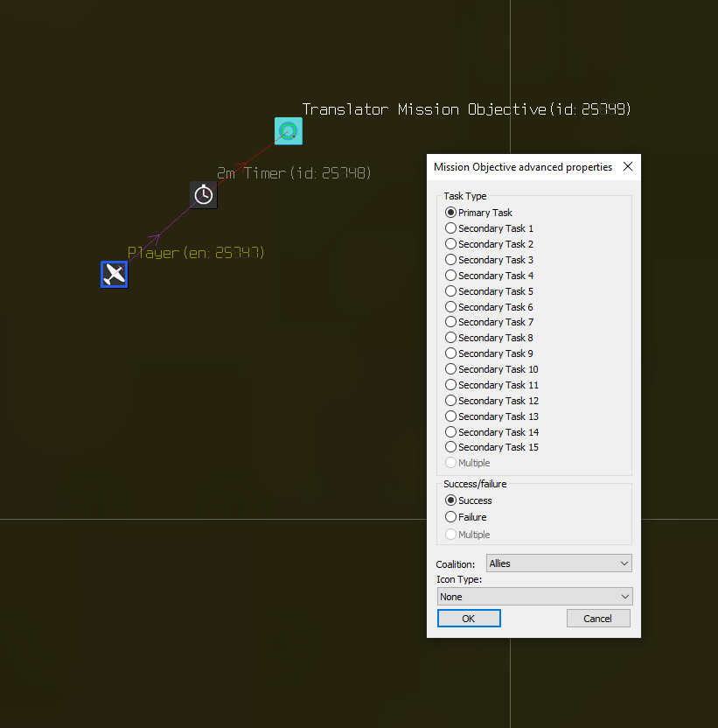This screenshot has width=718, height=728.
Task: Close the Mission Objective properties dialog
Action: tap(627, 167)
